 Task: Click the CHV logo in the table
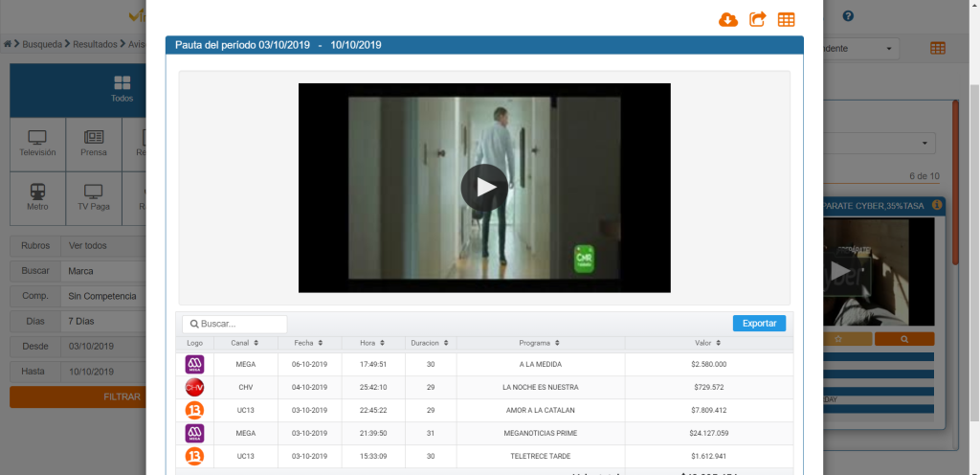pyautogui.click(x=195, y=388)
